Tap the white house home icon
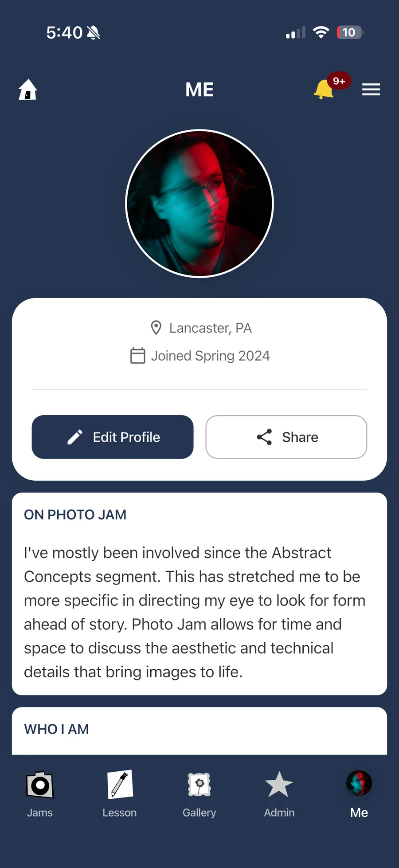Screen dimensions: 399x868 tap(27, 90)
